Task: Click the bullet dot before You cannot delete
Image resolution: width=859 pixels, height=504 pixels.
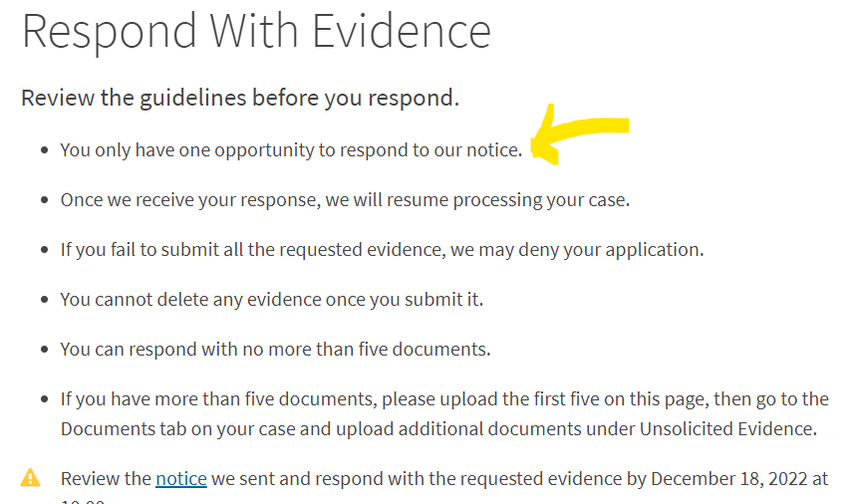Action: click(x=45, y=300)
